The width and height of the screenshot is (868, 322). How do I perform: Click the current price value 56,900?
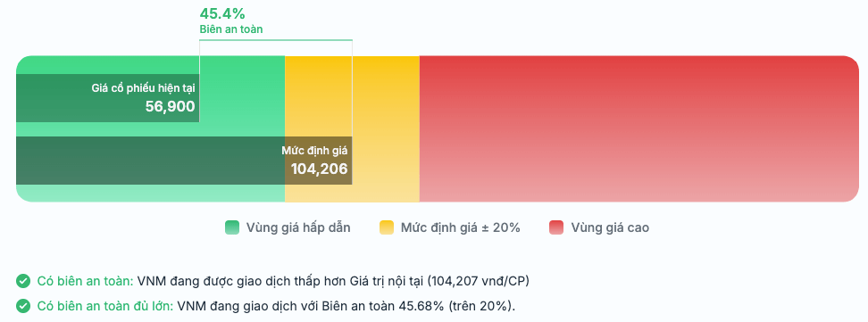point(171,106)
